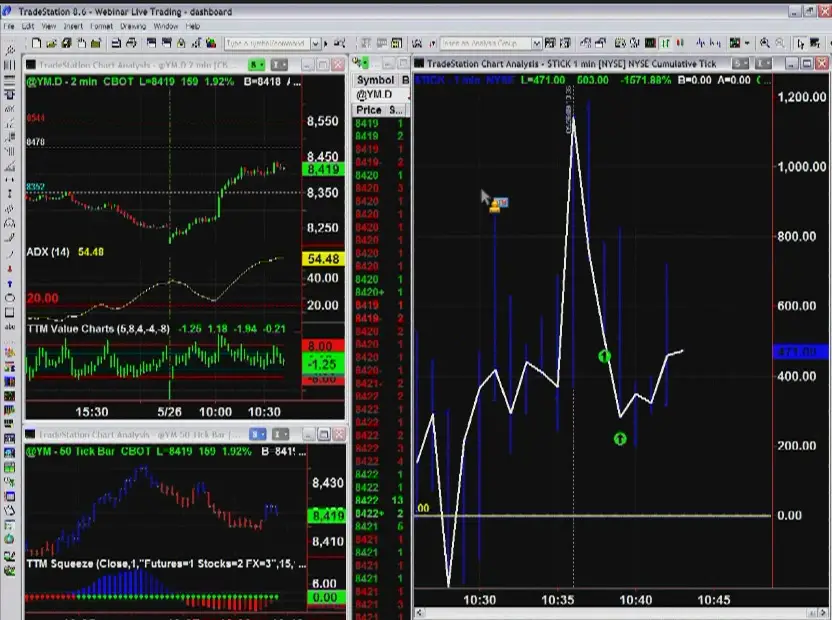Image resolution: width=832 pixels, height=620 pixels.
Task: Click the yellow 54.48 ADX value tag
Action: point(323,259)
